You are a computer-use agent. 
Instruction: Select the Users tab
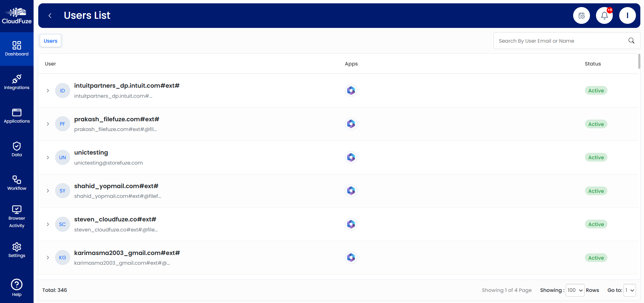(x=50, y=40)
